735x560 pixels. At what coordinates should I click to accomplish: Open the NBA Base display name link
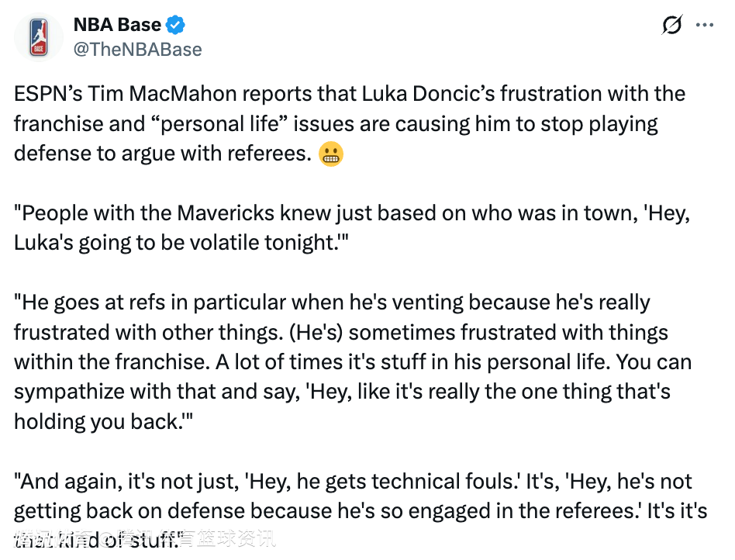118,25
